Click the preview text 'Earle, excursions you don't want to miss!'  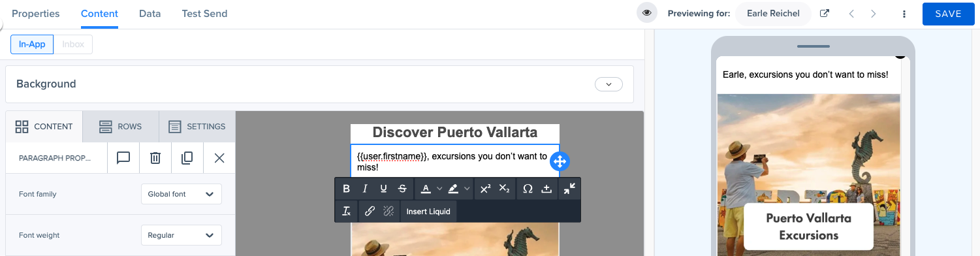805,74
